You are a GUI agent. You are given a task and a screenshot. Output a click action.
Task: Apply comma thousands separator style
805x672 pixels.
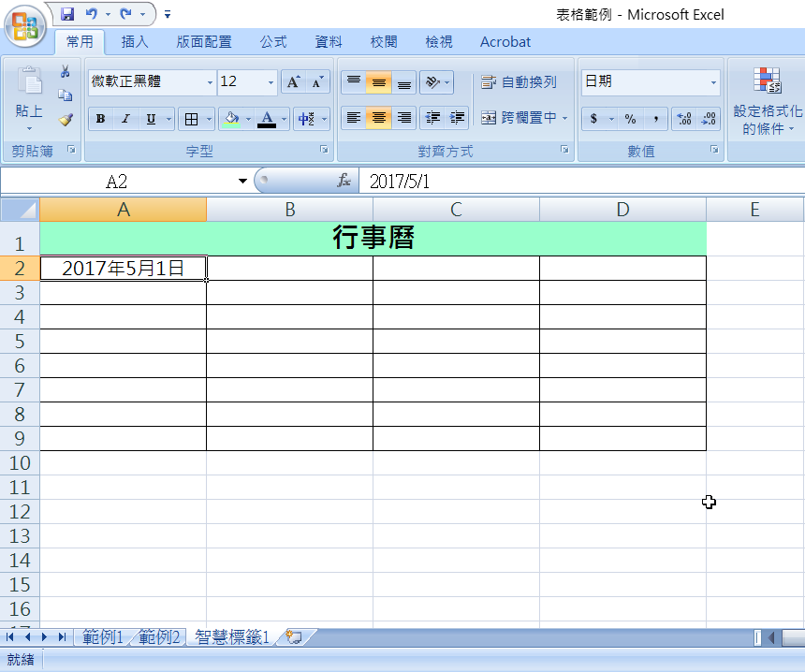[656, 119]
